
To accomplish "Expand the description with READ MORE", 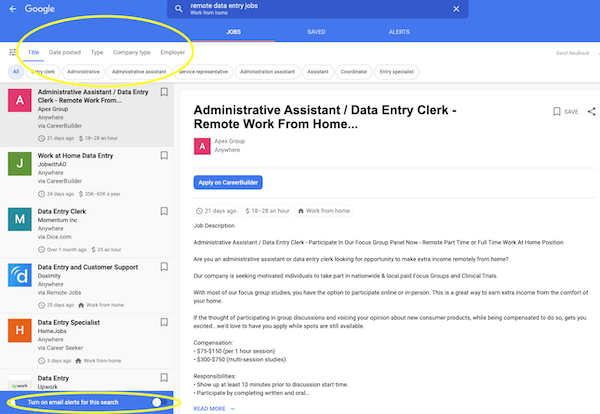I will pos(214,409).
